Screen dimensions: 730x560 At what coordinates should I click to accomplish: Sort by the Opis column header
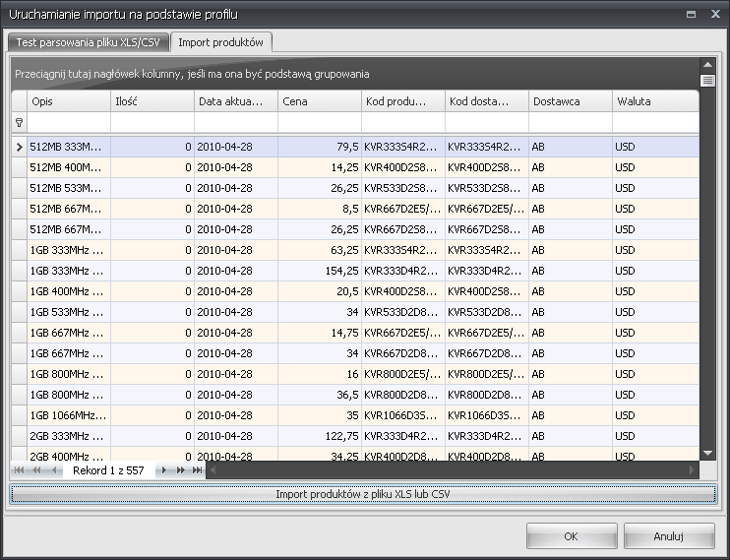(69, 101)
